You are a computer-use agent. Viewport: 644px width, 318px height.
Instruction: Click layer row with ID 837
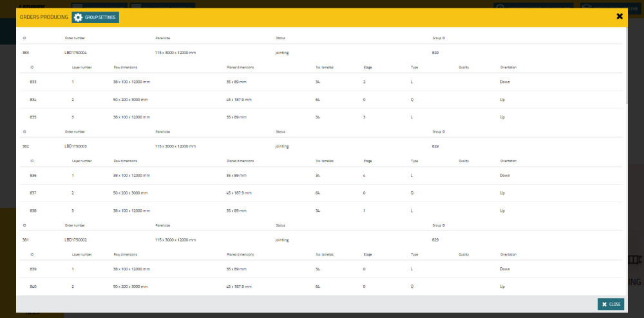pos(33,193)
